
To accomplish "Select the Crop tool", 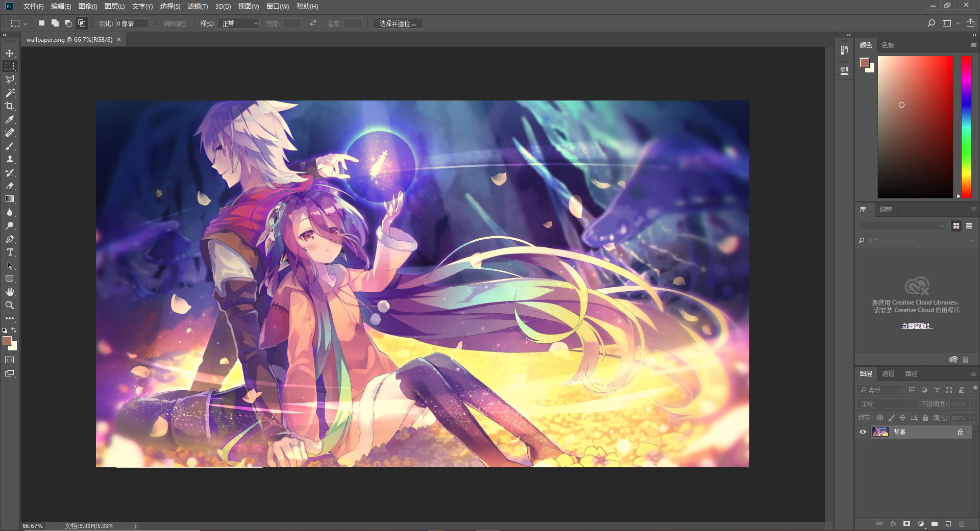I will 10,106.
